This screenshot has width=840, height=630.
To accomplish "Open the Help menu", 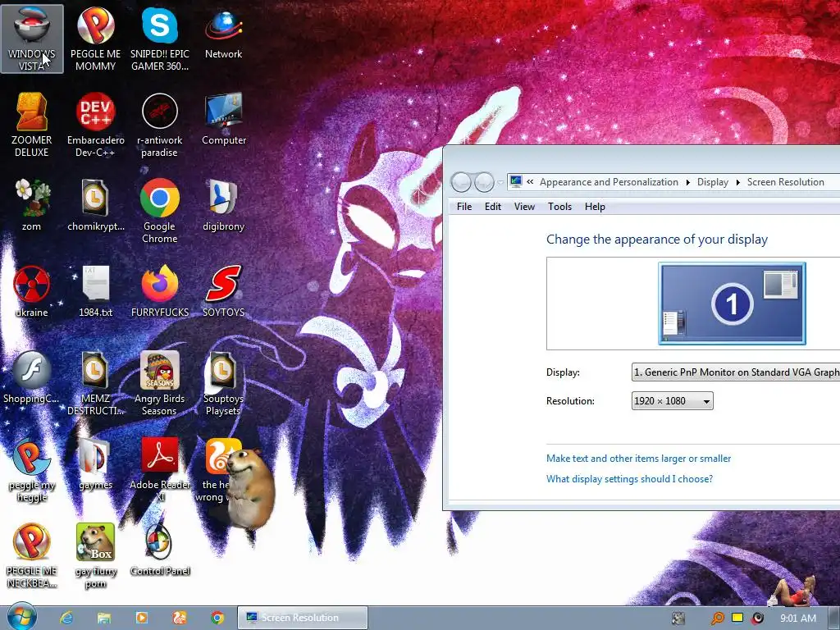I will pyautogui.click(x=595, y=207).
